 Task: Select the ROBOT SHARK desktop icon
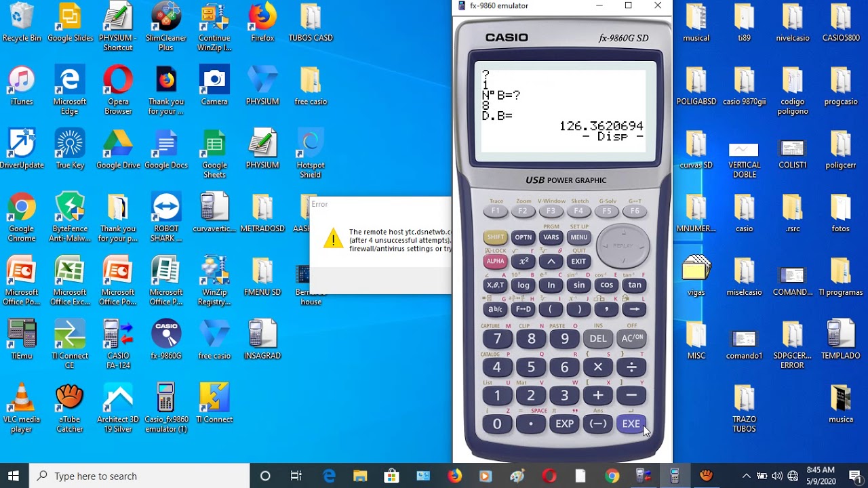[x=166, y=218]
